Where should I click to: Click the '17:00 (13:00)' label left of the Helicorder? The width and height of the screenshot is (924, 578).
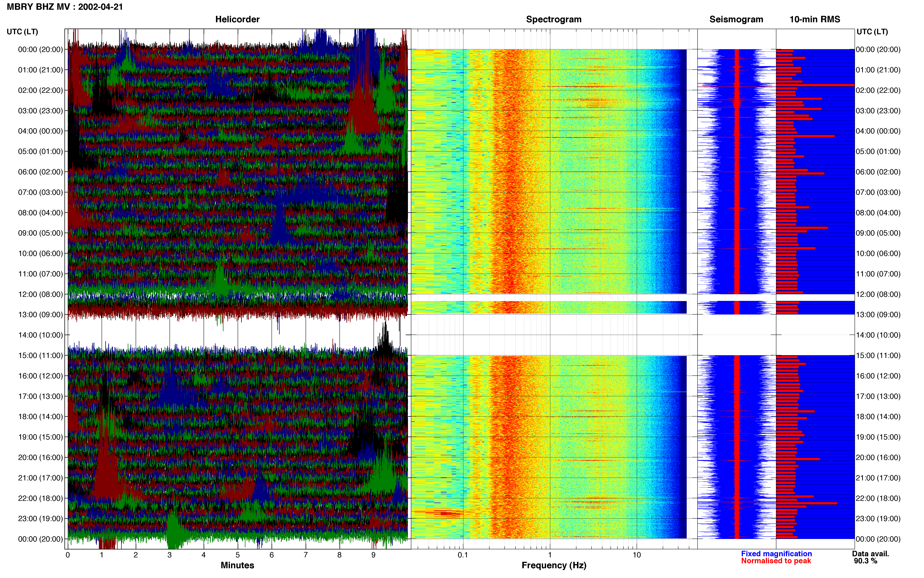coord(41,396)
